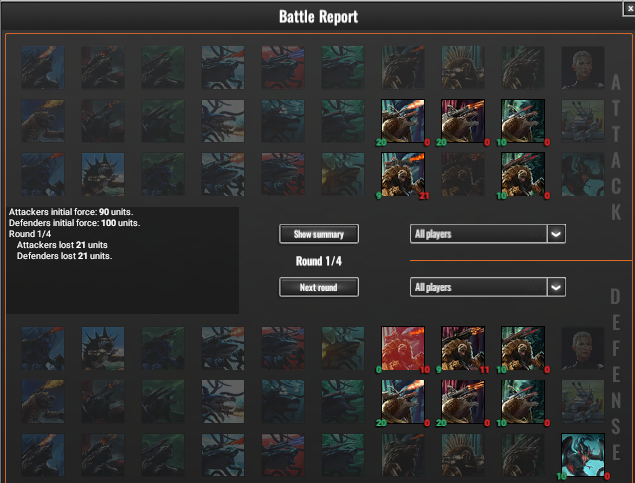The width and height of the screenshot is (635, 483).
Task: Select highlighted winged demon unit in defense grid
Action: 583,455
